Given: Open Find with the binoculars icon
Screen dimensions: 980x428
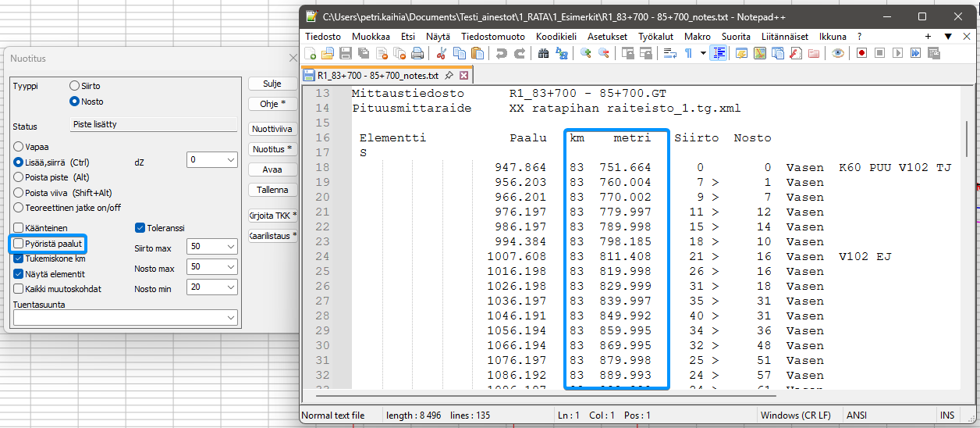Looking at the screenshot, I should tap(543, 53).
